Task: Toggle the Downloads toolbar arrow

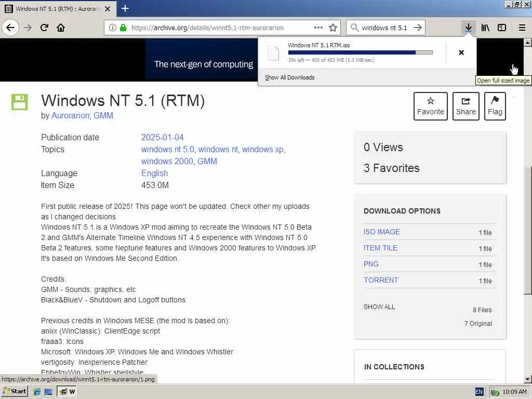Action: 468,28
